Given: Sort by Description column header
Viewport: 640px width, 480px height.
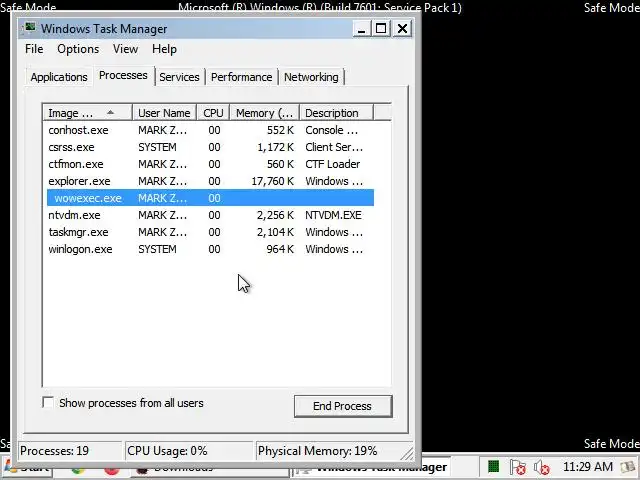Looking at the screenshot, I should pos(336,113).
